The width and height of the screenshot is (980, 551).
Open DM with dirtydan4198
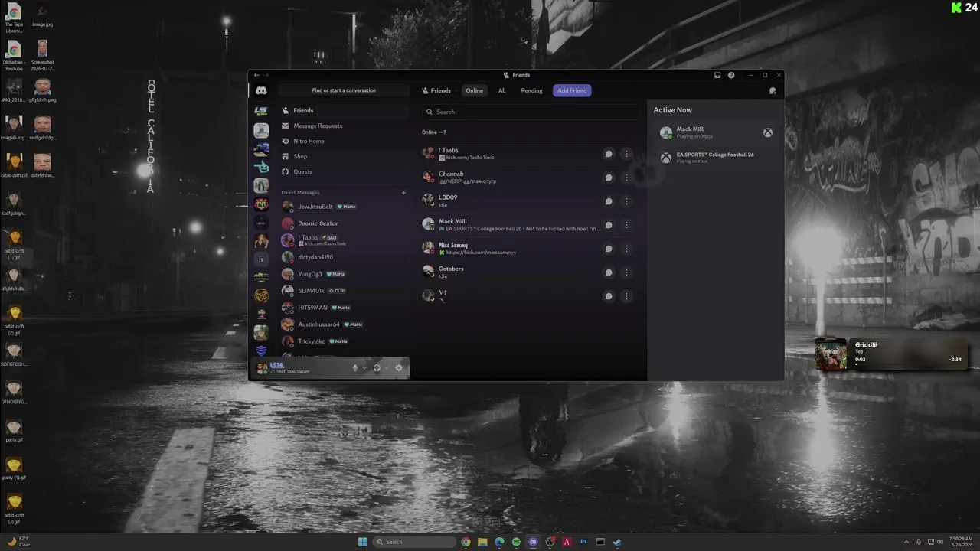pyautogui.click(x=342, y=257)
